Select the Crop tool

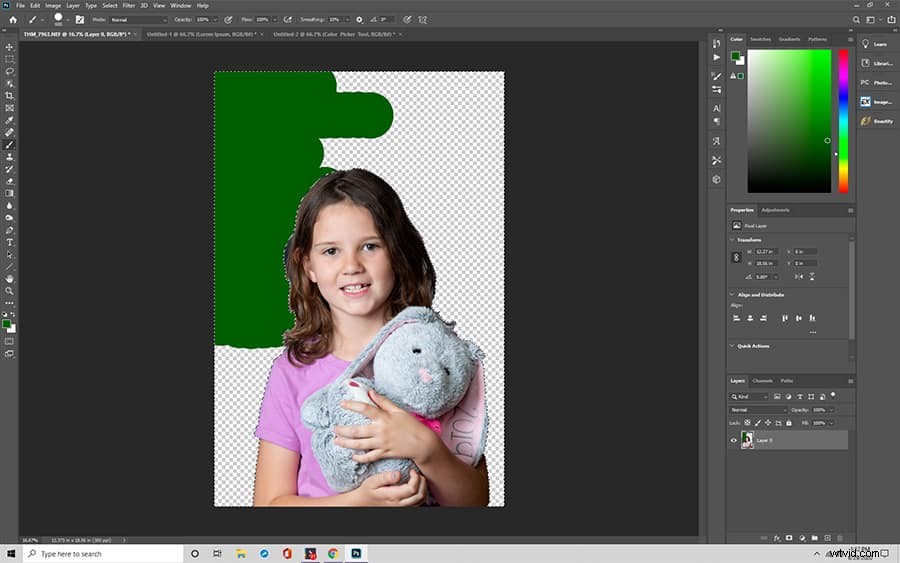pos(9,96)
